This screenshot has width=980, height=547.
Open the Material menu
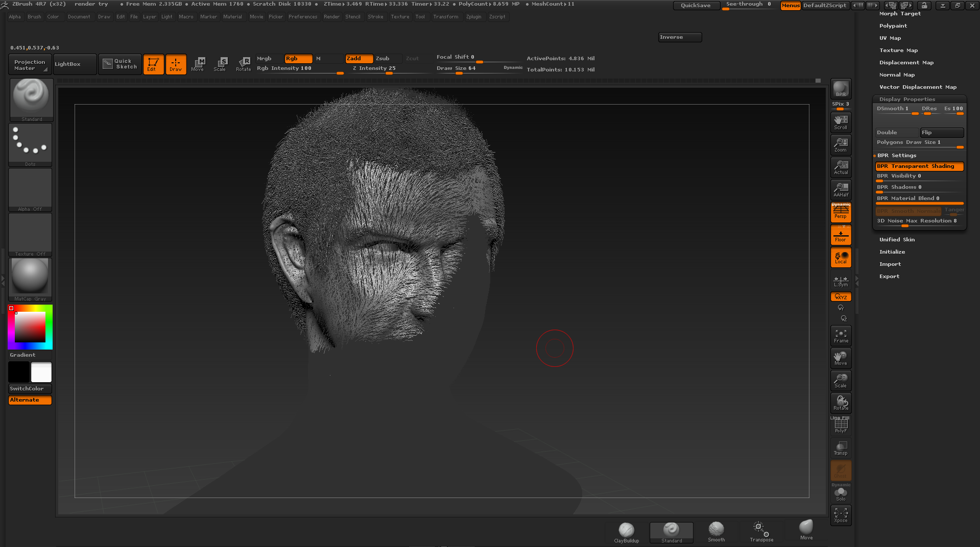point(232,17)
